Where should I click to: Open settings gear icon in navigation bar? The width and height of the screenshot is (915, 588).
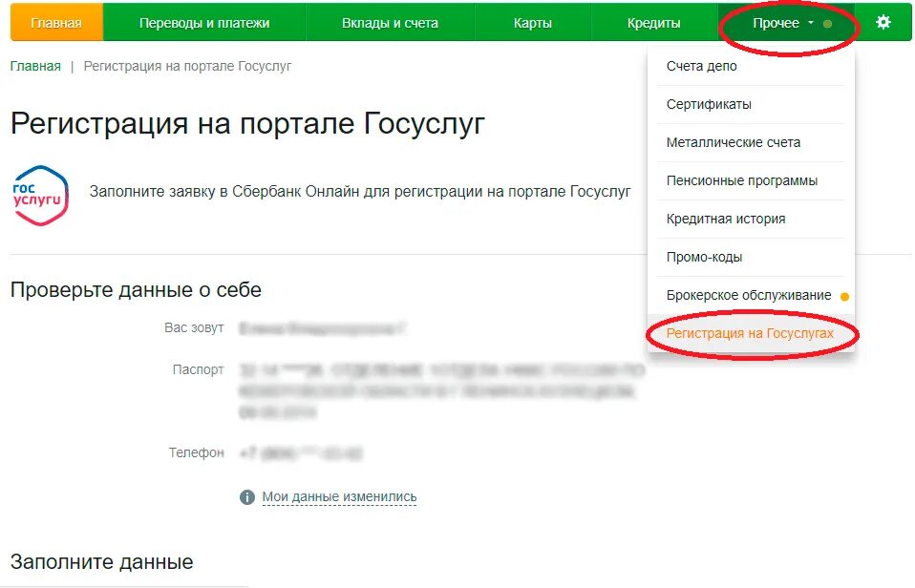pyautogui.click(x=883, y=22)
